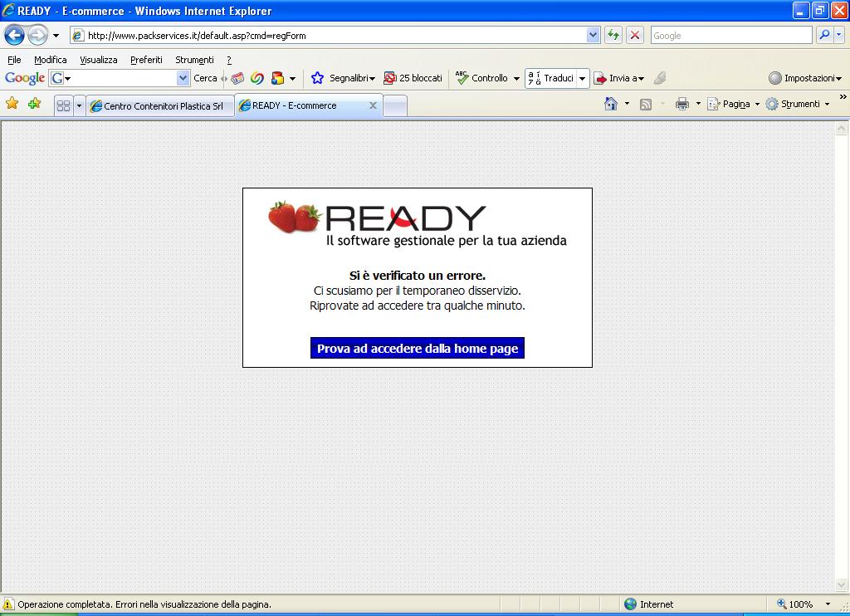The height and width of the screenshot is (616, 850).
Task: Open the search provider dropdown arrow
Action: [x=839, y=35]
